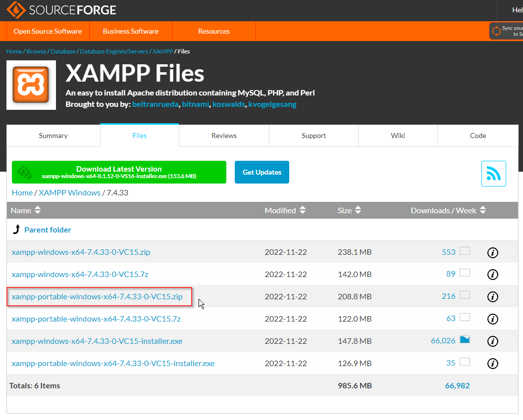Open Browse breadcrumb link
Image resolution: width=523 pixels, height=420 pixels.
coord(36,51)
